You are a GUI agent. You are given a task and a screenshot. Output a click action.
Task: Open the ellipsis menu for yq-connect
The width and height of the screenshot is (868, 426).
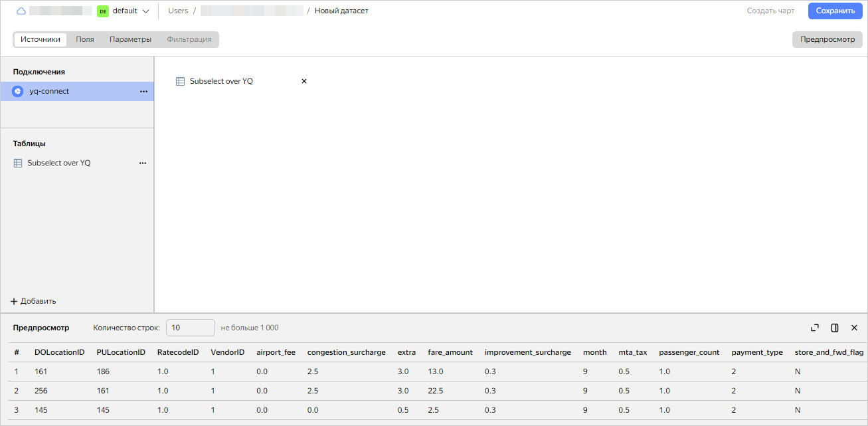(x=143, y=91)
